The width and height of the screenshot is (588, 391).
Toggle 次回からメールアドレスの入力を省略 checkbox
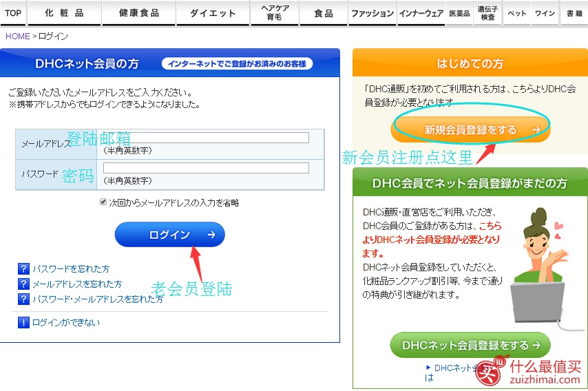(103, 202)
